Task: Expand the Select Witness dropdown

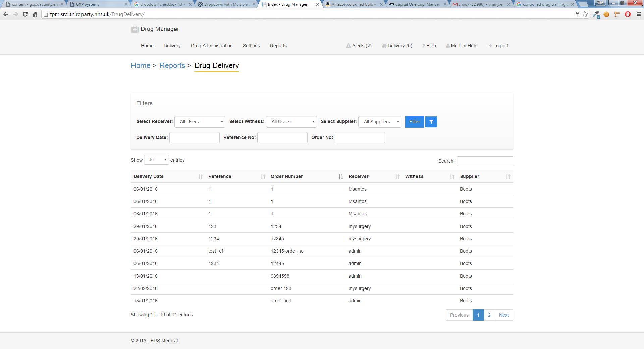Action: tap(291, 122)
